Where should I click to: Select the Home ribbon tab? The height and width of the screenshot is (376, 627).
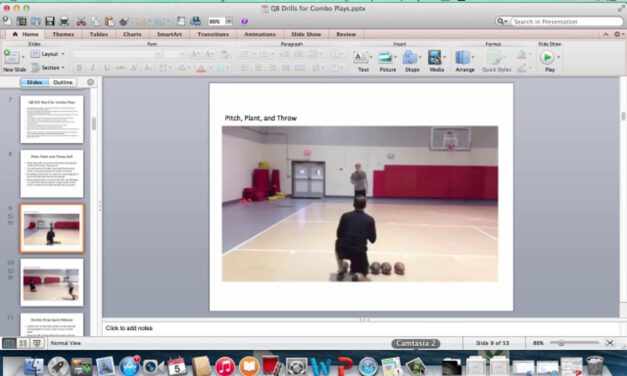coord(25,34)
